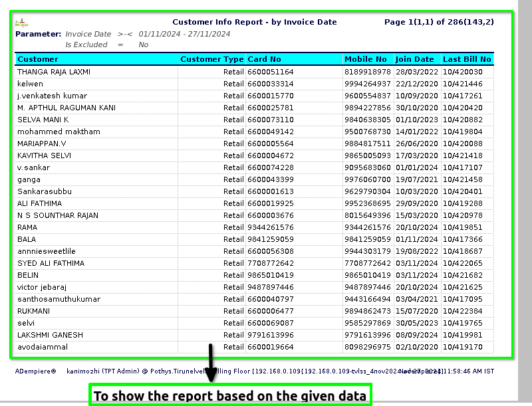The image size is (532, 406).
Task: Click card number 6600005564
Action: (x=271, y=144)
